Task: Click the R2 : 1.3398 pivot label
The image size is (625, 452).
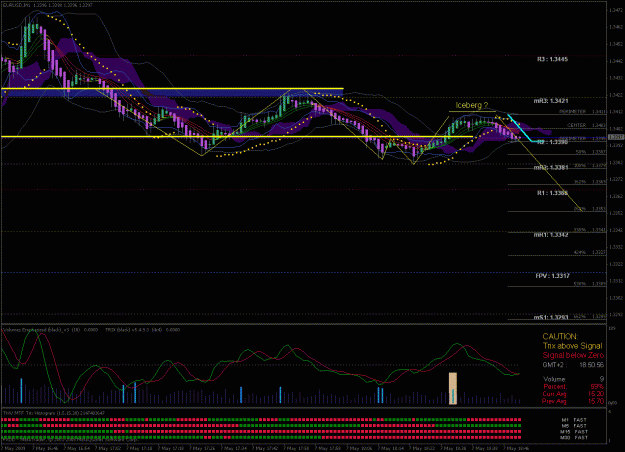Action: (x=552, y=142)
